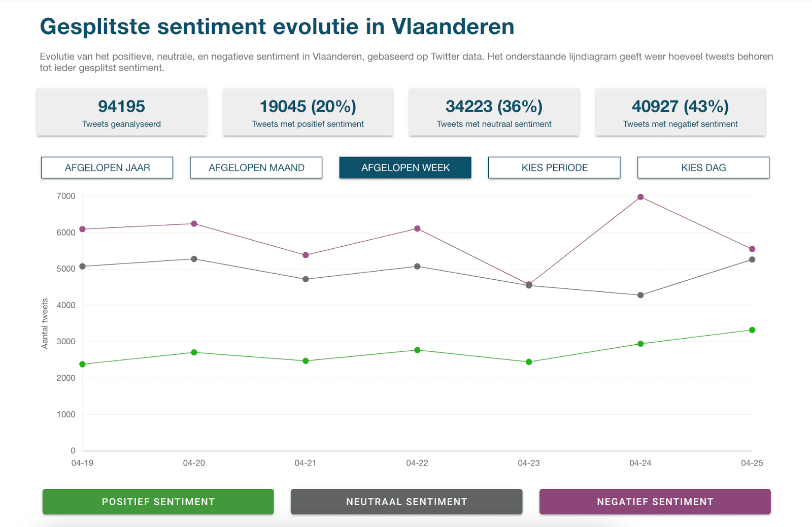Image resolution: width=812 pixels, height=527 pixels.
Task: Open the KIES DAG day picker
Action: coord(703,168)
